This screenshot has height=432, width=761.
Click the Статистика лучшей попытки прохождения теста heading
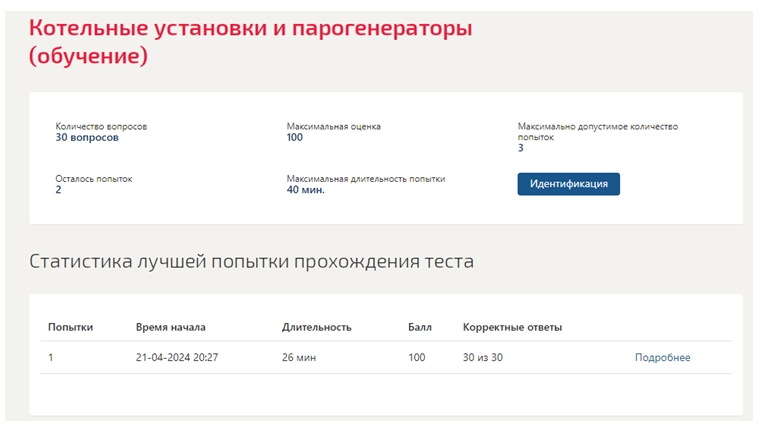pyautogui.click(x=251, y=261)
